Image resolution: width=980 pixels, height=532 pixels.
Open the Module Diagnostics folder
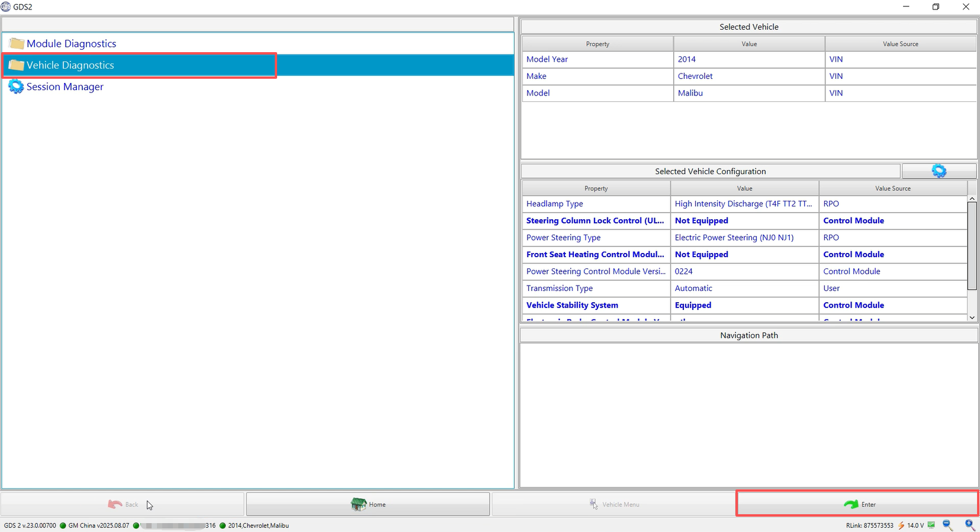pyautogui.click(x=71, y=44)
